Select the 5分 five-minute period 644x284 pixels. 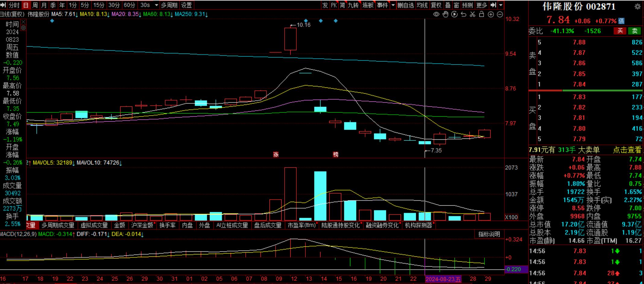pyautogui.click(x=85, y=5)
